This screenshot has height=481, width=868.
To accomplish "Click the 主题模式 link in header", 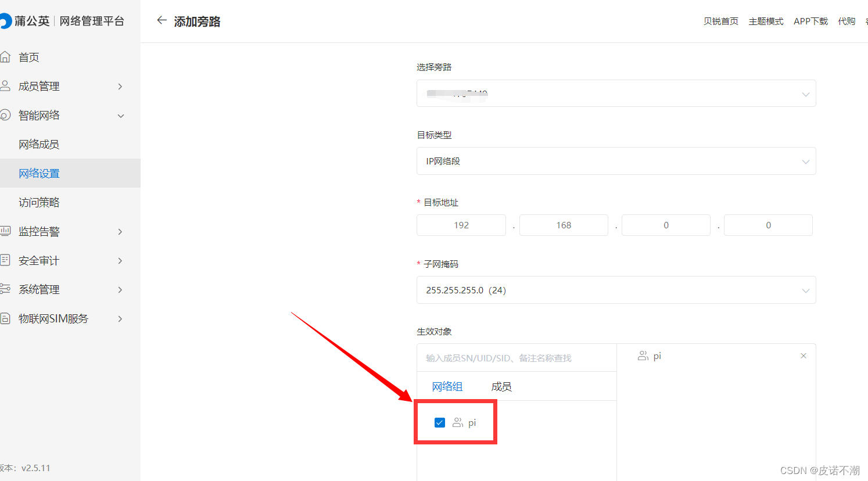I will tap(766, 21).
